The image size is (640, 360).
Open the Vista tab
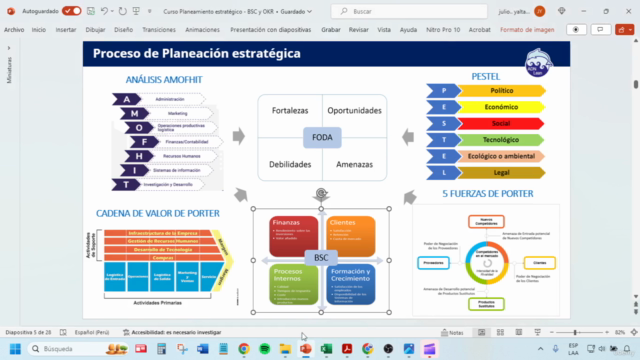[x=384, y=30]
